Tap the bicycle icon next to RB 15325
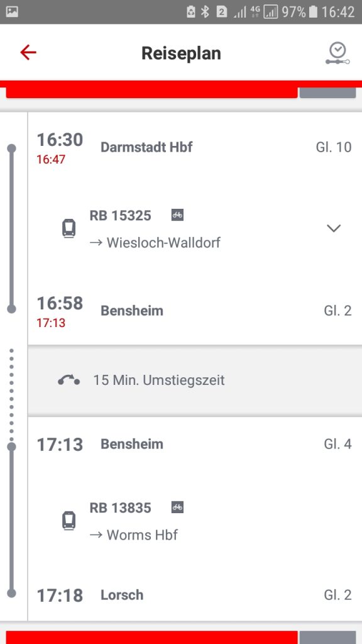The image size is (362, 644). [x=177, y=215]
